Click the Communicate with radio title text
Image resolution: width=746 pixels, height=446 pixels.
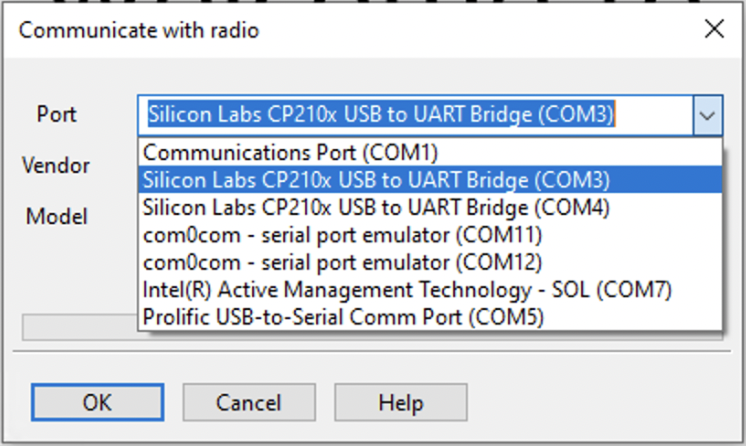point(139,30)
